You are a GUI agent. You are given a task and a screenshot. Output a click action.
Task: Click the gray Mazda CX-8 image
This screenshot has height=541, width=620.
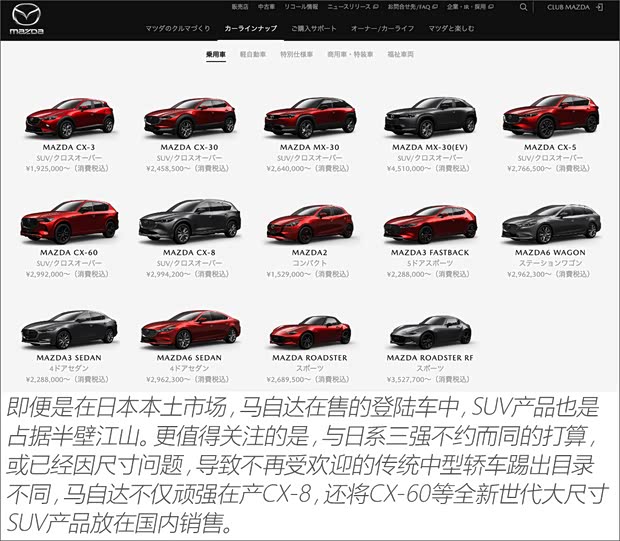(189, 222)
